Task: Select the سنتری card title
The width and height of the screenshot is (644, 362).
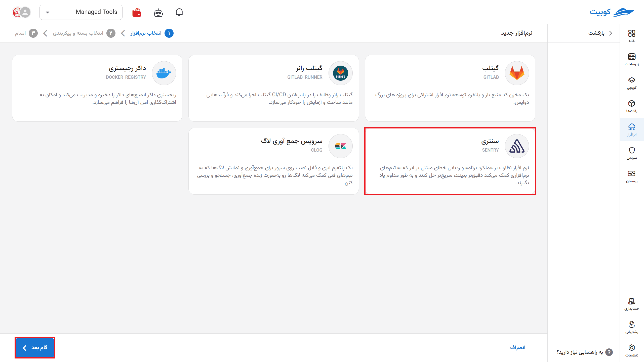Action: pos(490,141)
